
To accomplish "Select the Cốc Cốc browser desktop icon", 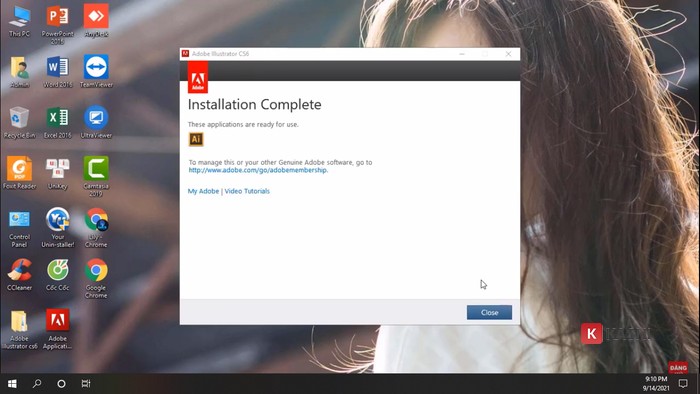I will [x=58, y=275].
